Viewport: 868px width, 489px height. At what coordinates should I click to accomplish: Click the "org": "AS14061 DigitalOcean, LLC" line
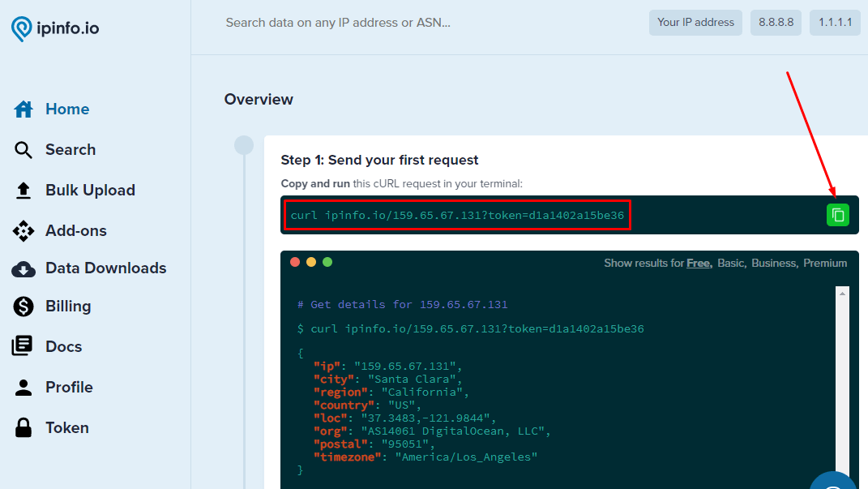click(432, 431)
